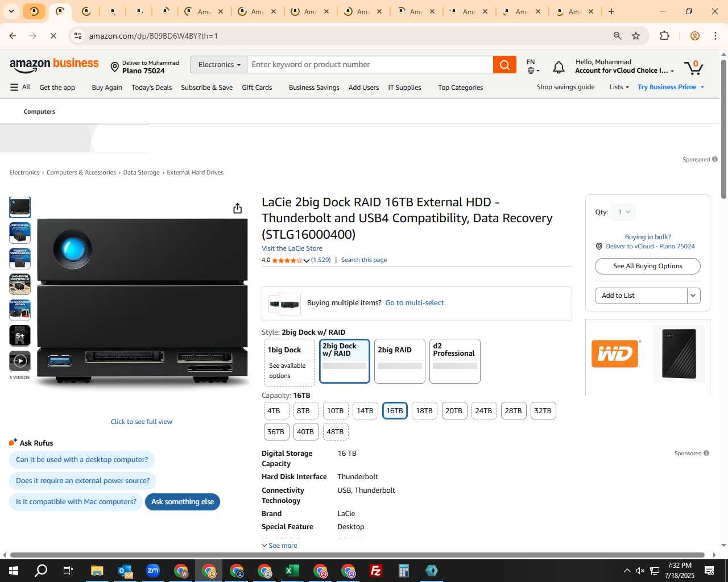Open File Explorer from taskbar
The height and width of the screenshot is (582, 728).
[97, 571]
